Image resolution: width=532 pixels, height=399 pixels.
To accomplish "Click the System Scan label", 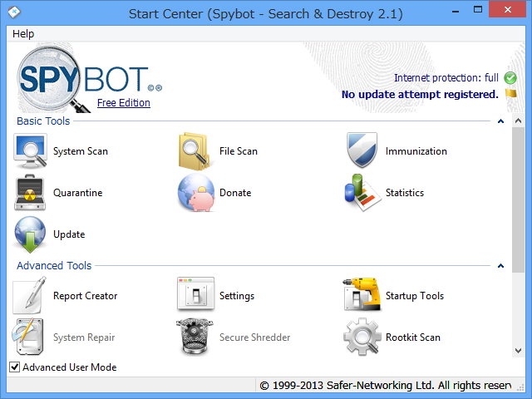I will tap(81, 151).
